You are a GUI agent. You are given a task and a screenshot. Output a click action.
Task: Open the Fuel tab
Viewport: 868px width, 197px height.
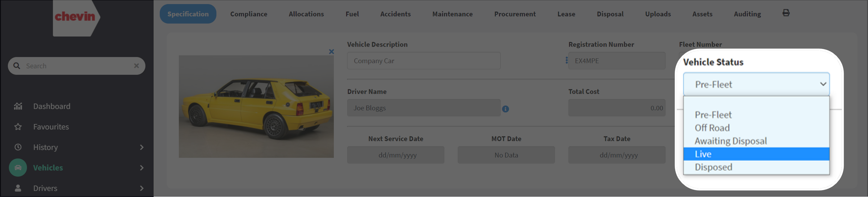pyautogui.click(x=352, y=14)
